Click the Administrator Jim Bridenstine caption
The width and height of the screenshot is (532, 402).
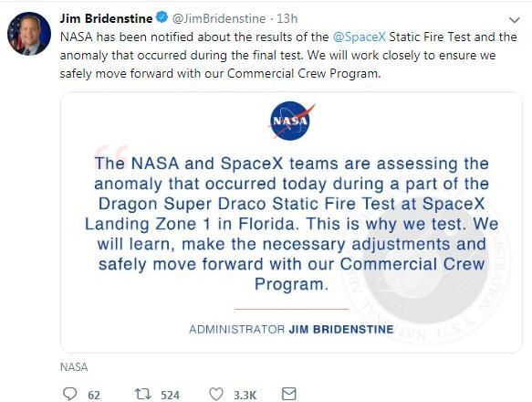(x=291, y=329)
